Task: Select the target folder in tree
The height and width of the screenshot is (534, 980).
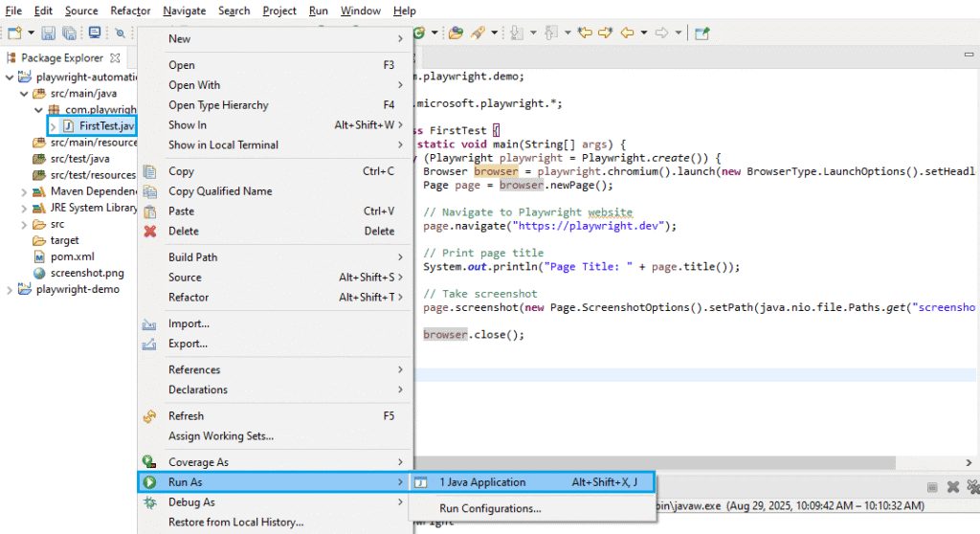Action: coord(64,240)
